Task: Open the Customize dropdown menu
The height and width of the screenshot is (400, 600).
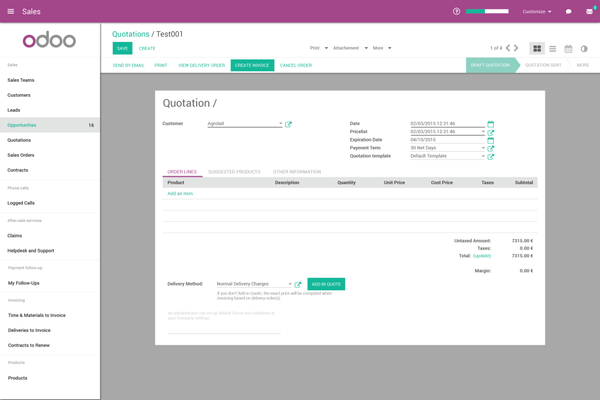Action: pos(537,11)
